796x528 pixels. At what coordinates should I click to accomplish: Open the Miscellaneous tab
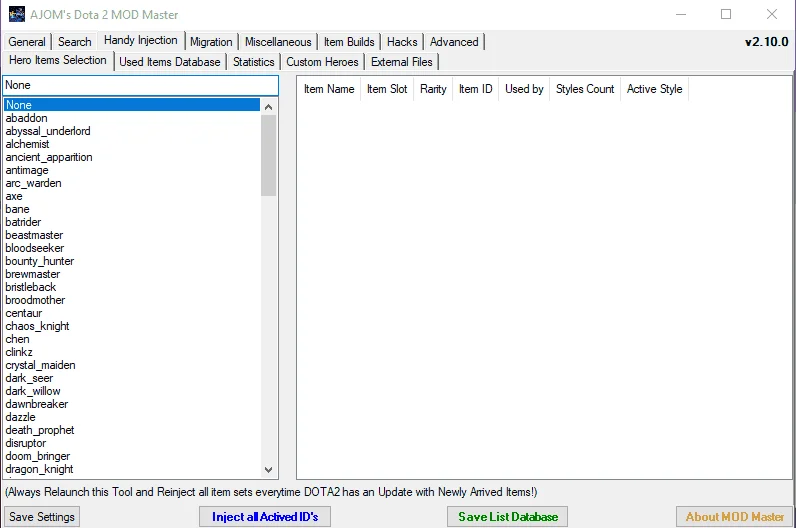point(278,42)
